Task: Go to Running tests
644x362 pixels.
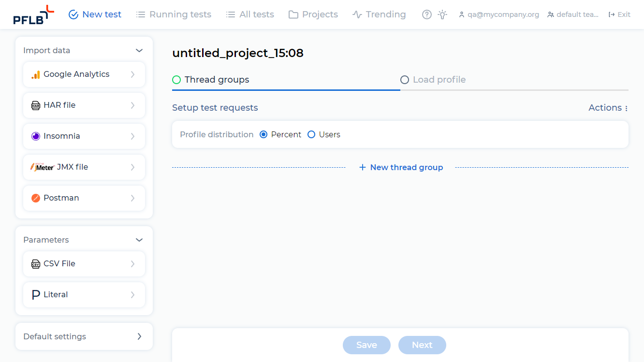Action: tap(174, 14)
